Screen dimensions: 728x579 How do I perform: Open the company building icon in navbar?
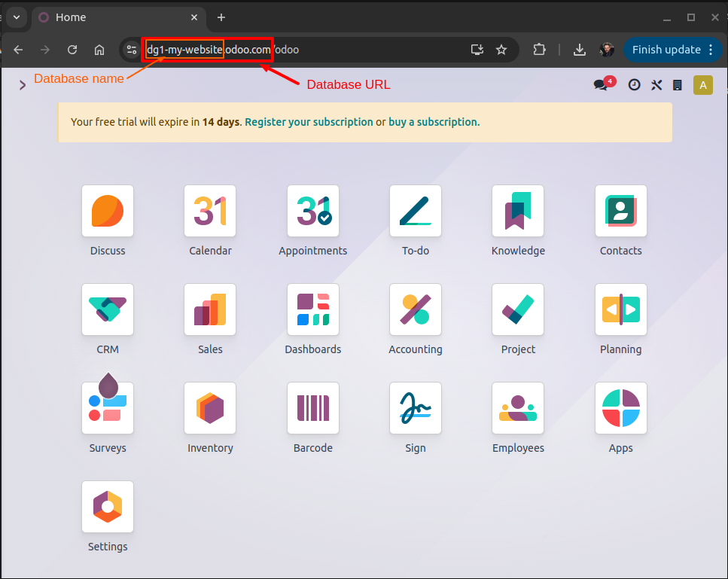click(678, 85)
